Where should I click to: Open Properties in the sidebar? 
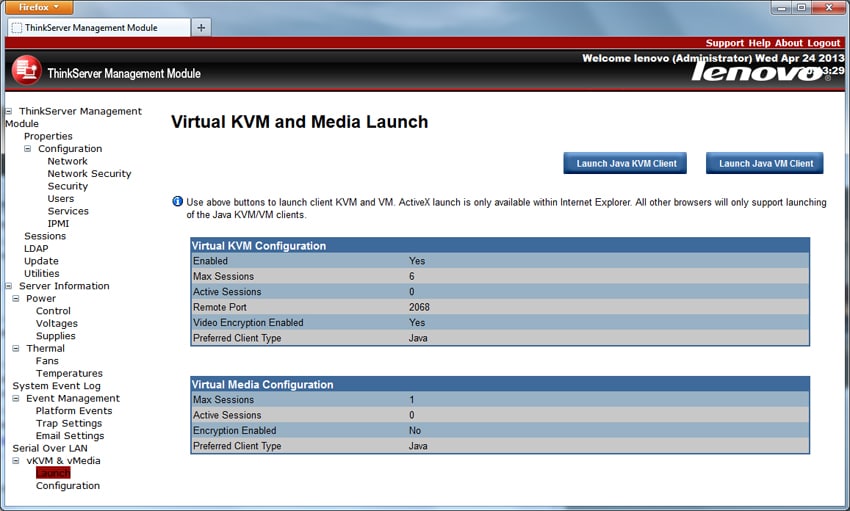pyautogui.click(x=48, y=136)
